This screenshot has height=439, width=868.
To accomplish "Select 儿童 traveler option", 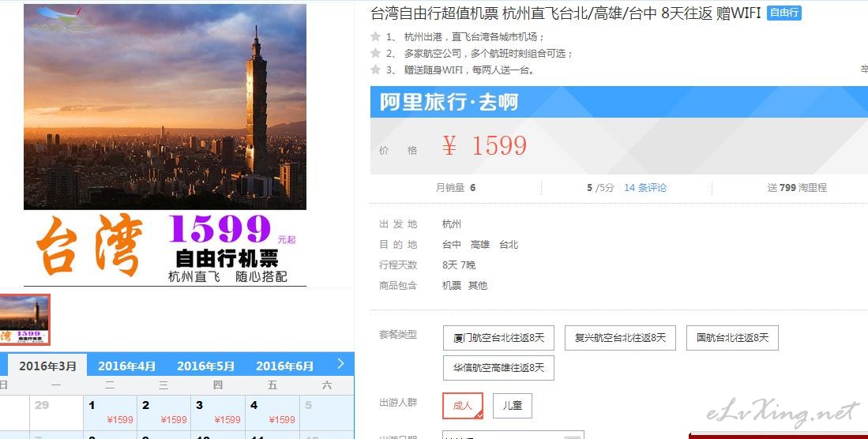I will [513, 405].
